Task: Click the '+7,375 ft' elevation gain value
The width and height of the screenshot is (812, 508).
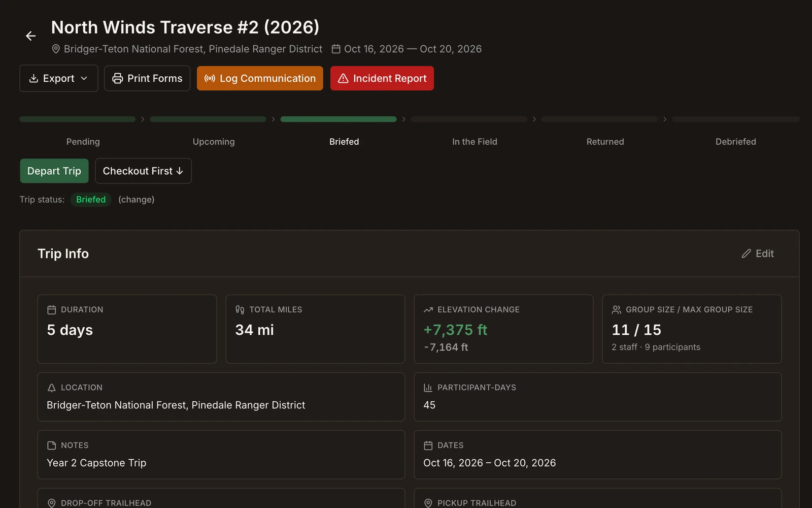Action: coord(455,330)
